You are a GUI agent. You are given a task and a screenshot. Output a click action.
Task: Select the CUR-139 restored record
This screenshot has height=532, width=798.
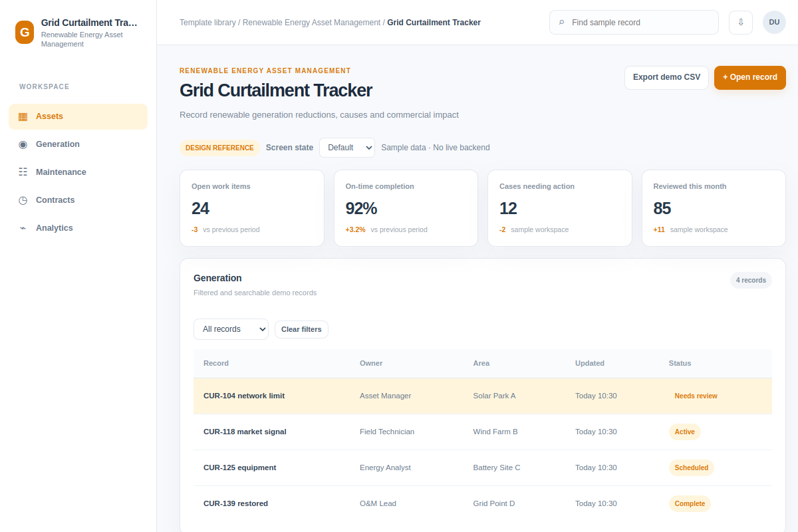point(483,504)
